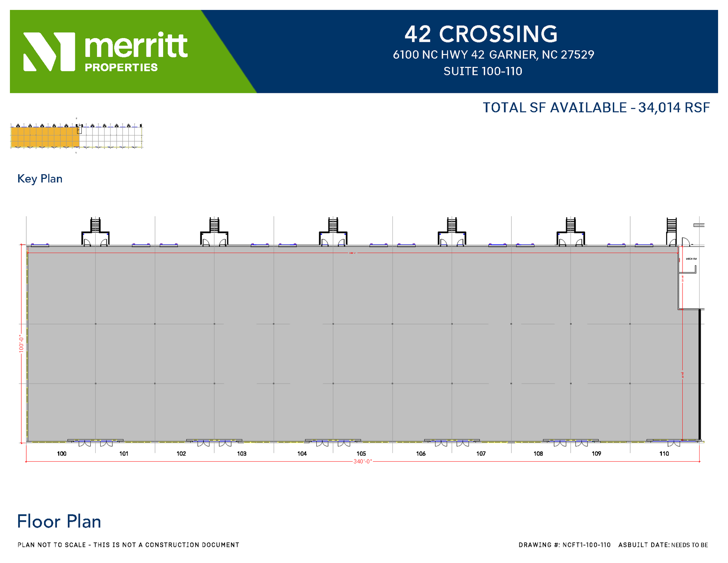Image resolution: width=728 pixels, height=563 pixels.
Task: Click the MECH RM label in floor plan
Action: (x=691, y=259)
